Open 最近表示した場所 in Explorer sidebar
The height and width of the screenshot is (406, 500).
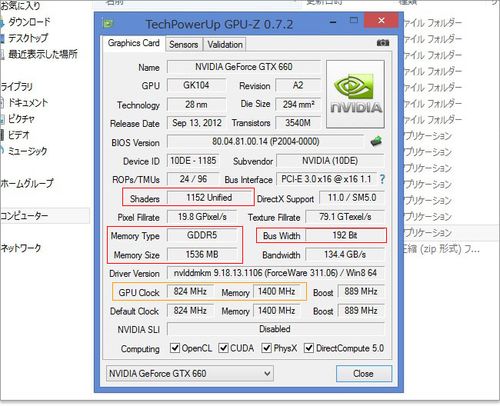pyautogui.click(x=43, y=54)
